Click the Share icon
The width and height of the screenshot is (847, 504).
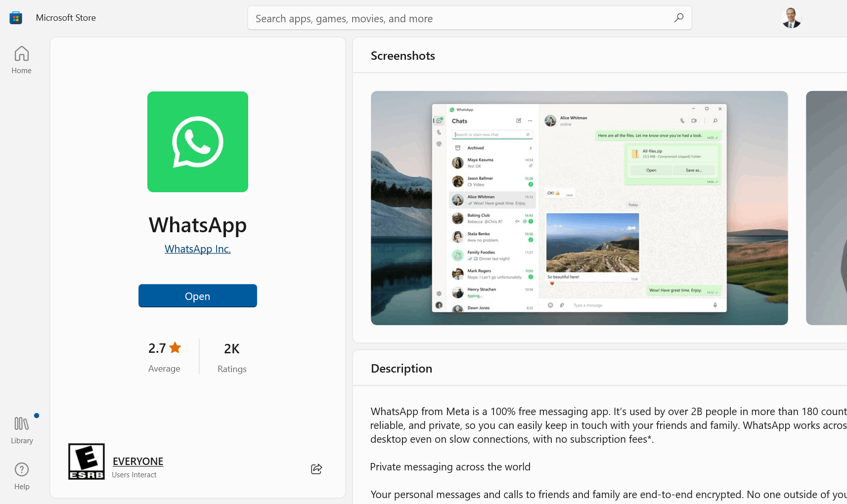tap(316, 469)
